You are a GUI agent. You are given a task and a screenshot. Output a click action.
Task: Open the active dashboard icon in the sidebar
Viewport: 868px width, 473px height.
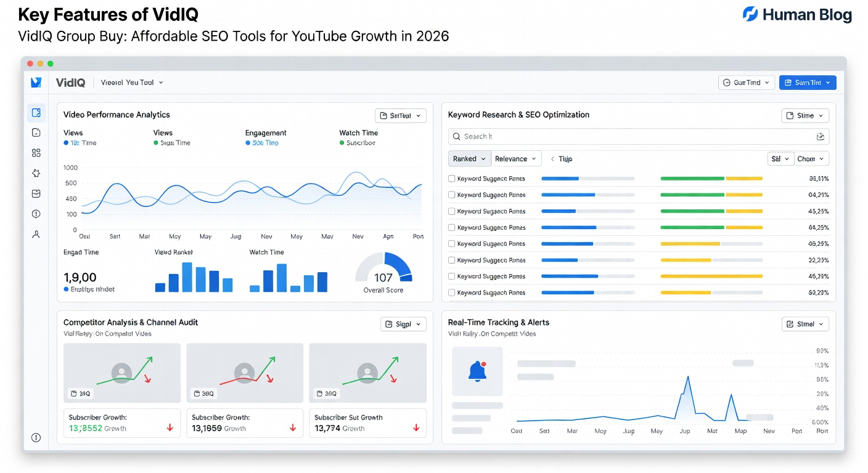tap(36, 113)
